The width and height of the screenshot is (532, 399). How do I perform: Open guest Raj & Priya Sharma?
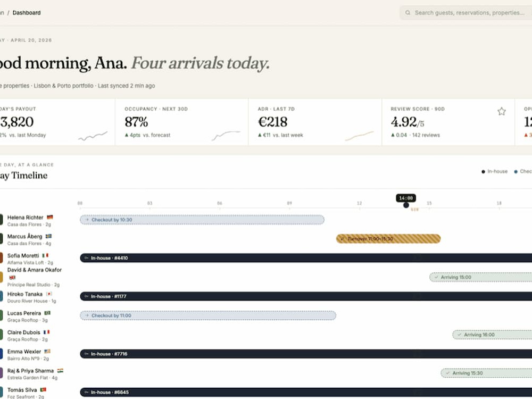point(30,371)
